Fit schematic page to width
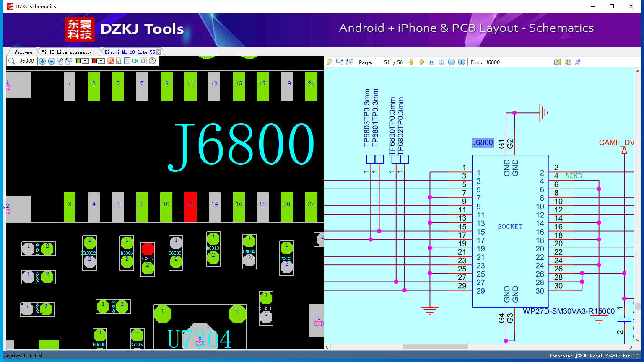This screenshot has height=362, width=644. click(431, 62)
